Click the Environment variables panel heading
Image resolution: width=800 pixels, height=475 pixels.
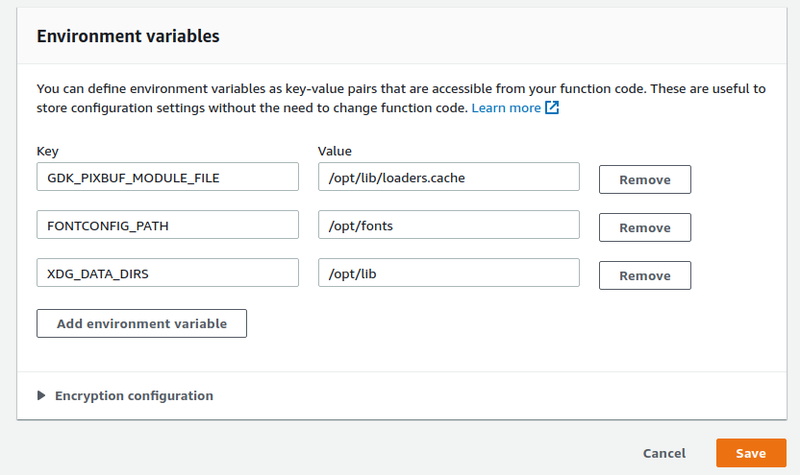tap(128, 36)
